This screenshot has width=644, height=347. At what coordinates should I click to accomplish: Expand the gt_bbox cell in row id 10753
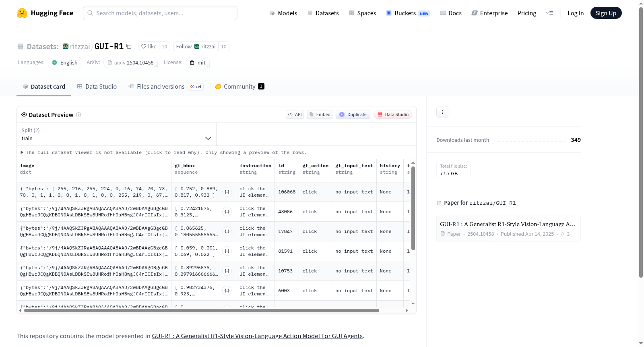227,271
